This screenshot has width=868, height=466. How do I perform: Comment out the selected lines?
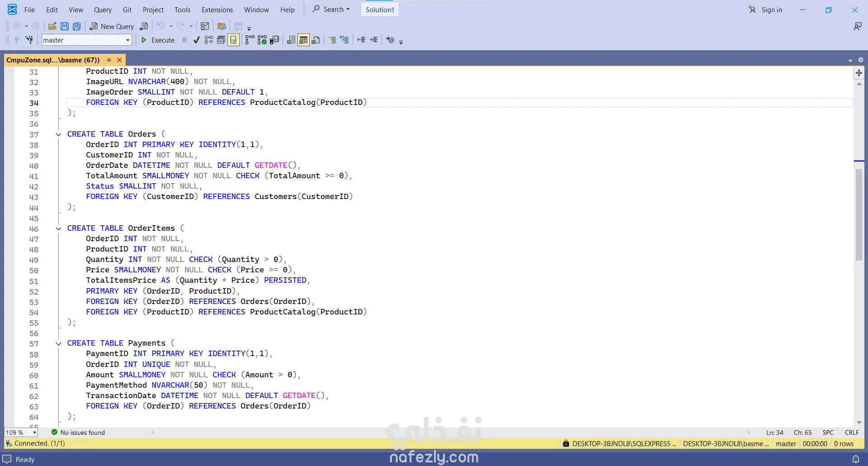click(332, 40)
